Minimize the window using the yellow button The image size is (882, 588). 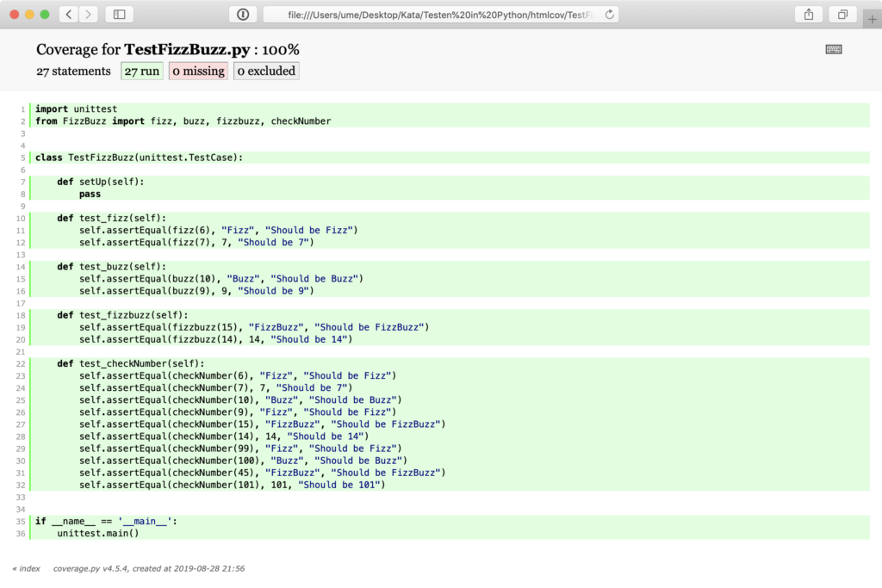coord(30,15)
